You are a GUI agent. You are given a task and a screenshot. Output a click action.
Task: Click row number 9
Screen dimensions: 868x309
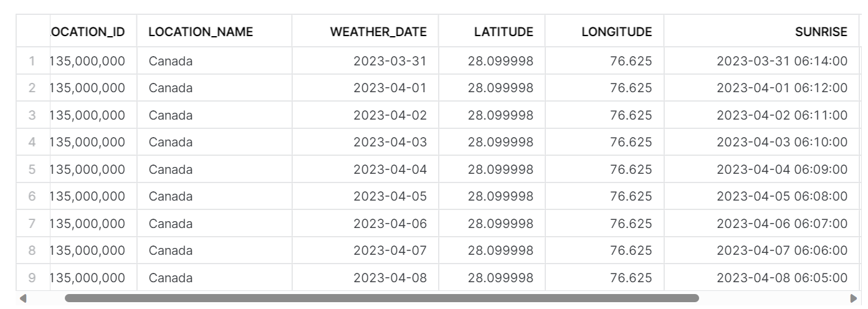pyautogui.click(x=32, y=278)
